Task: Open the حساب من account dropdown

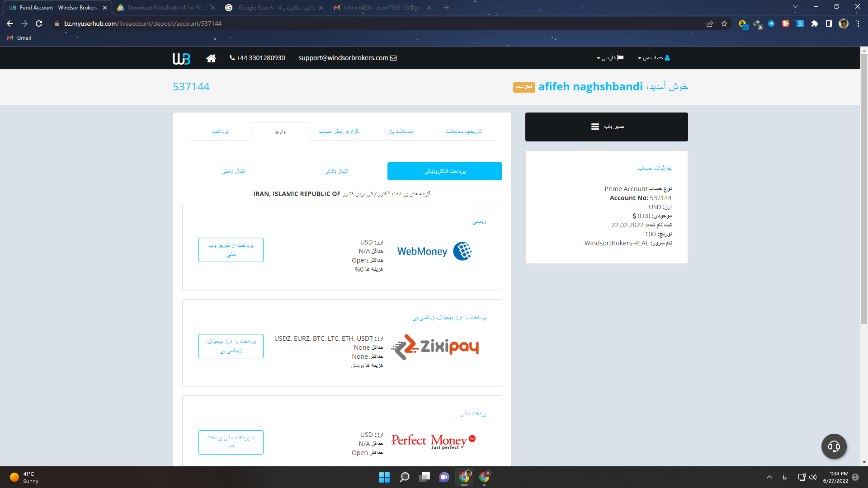Action: coord(654,58)
